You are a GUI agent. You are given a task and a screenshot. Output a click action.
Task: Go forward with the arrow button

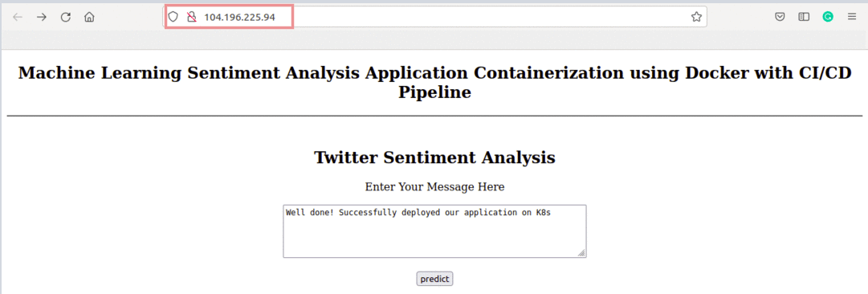(42, 17)
